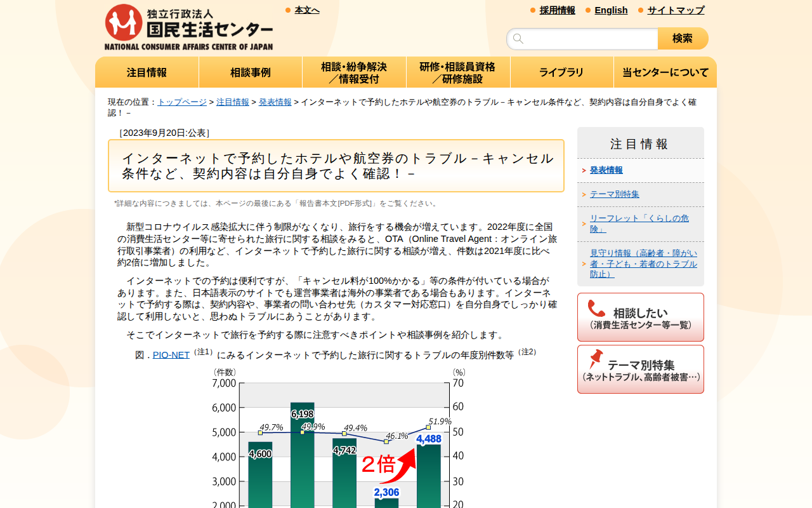The width and height of the screenshot is (812, 508).
Task: Click the PIO-NET link in figure caption
Action: (171, 355)
